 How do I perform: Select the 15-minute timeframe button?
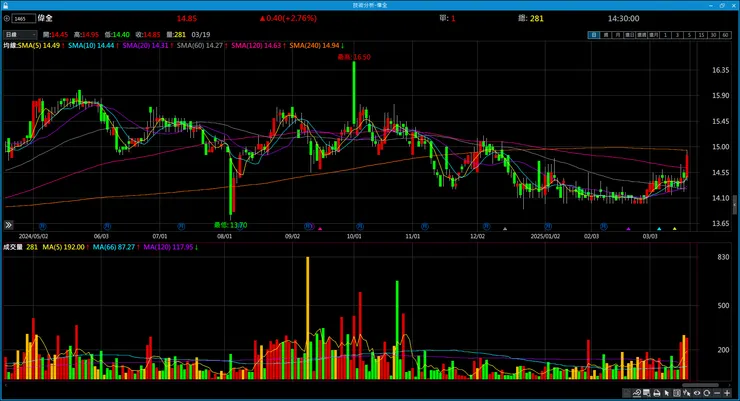tap(701, 35)
